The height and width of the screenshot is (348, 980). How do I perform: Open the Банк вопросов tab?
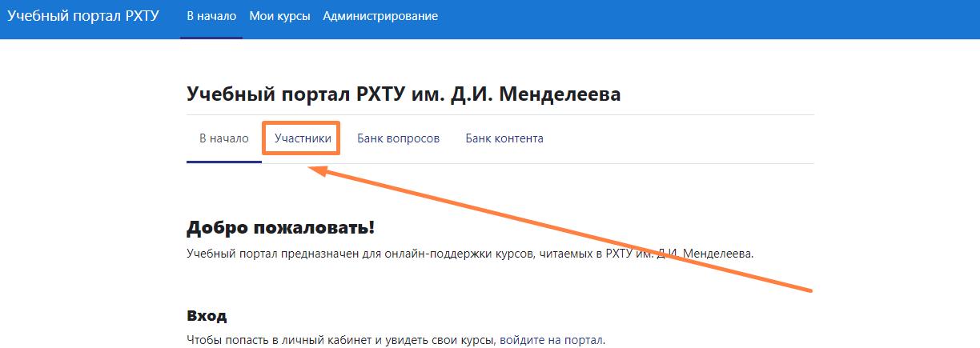(398, 138)
